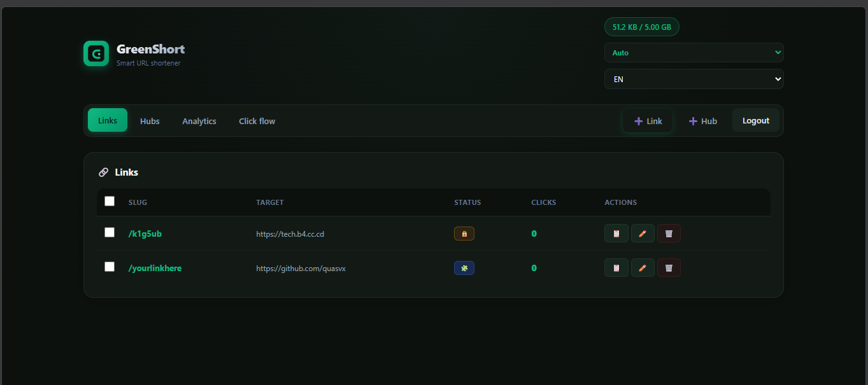Viewport: 868px width, 385px height.
Task: Copy the /yourlinkhere link via clipboard icon
Action: point(616,268)
